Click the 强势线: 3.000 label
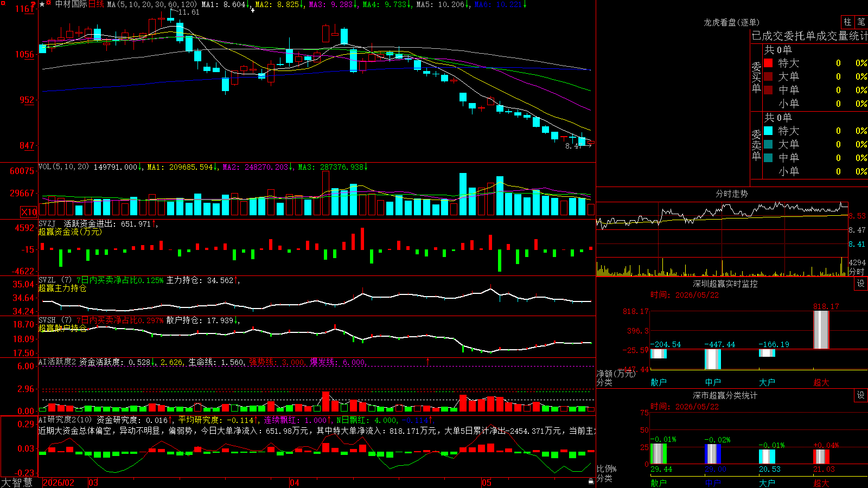The image size is (868, 488). (x=276, y=362)
